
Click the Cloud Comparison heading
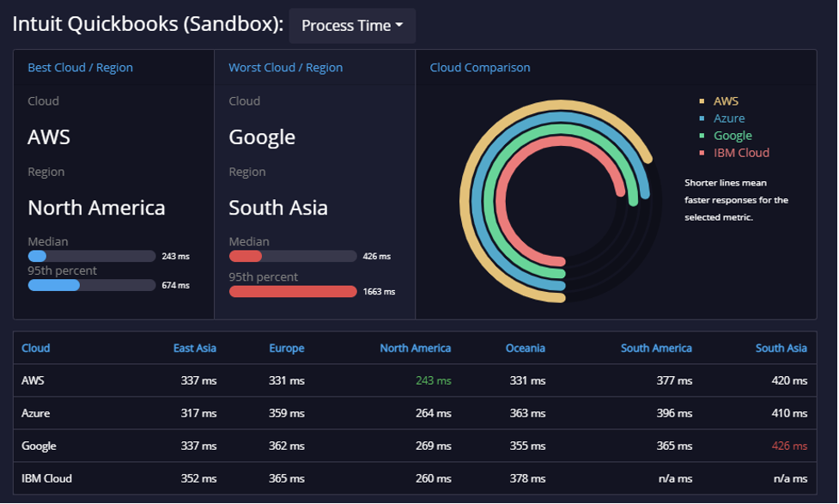[x=480, y=68]
